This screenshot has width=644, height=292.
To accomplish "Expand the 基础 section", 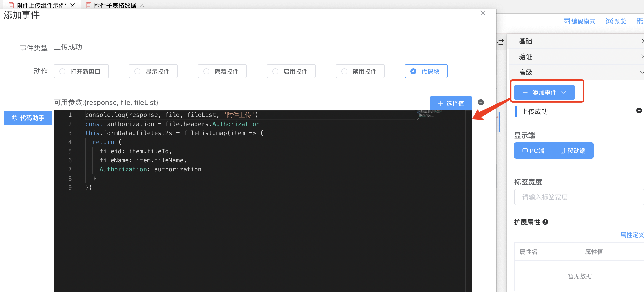I will pyautogui.click(x=577, y=41).
